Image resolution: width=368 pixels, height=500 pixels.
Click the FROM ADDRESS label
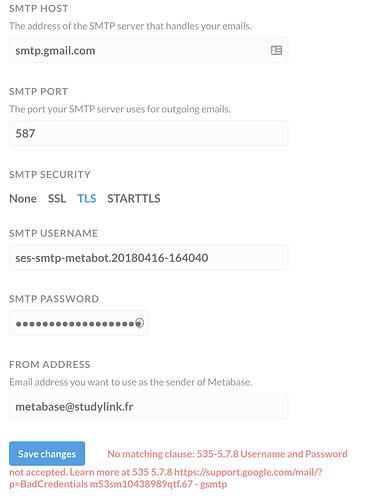coord(50,364)
